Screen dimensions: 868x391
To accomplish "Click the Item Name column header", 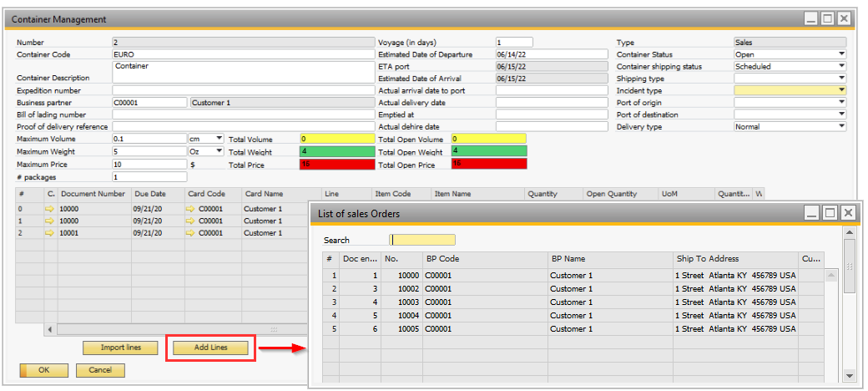I will [477, 194].
